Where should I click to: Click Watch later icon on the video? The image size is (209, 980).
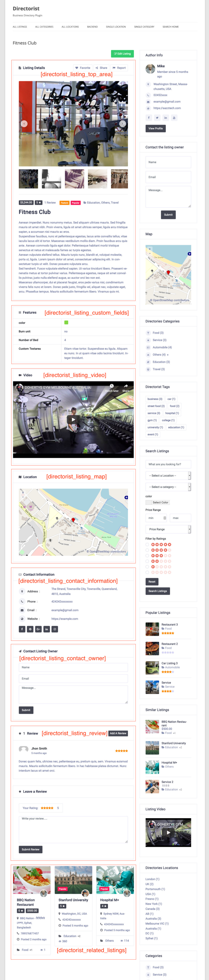112,386
